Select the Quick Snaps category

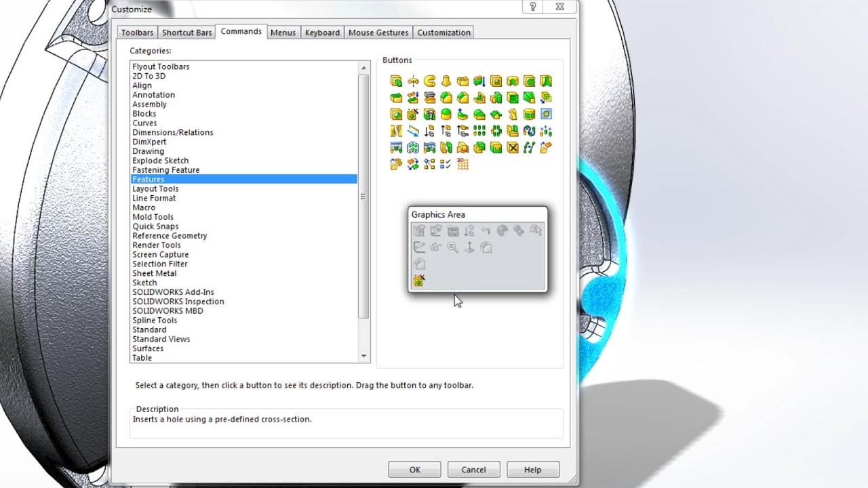point(155,226)
